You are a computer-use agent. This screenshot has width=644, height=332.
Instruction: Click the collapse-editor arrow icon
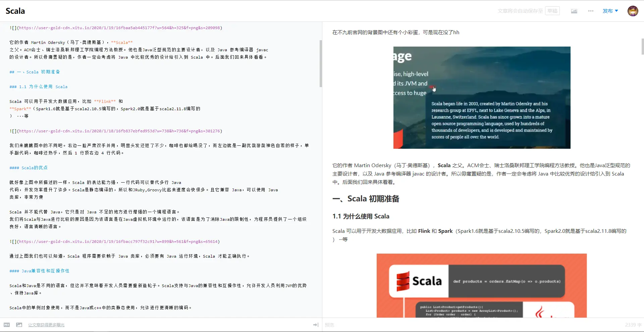[x=316, y=325]
